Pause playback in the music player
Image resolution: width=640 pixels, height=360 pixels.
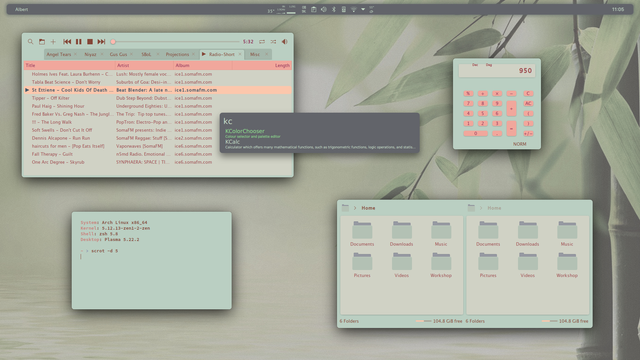pos(79,42)
